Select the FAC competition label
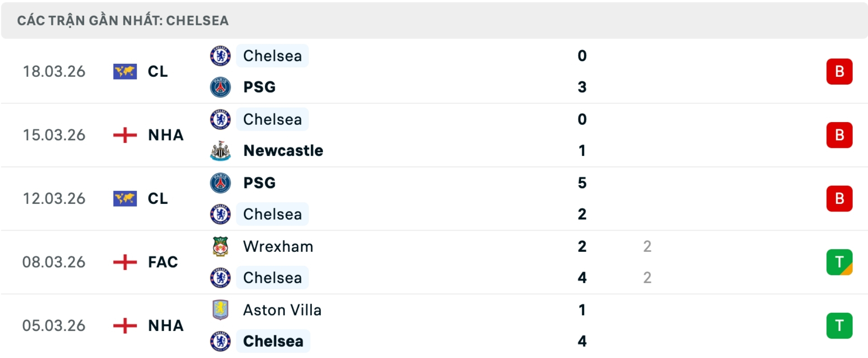Image resolution: width=868 pixels, height=358 pixels. (163, 262)
